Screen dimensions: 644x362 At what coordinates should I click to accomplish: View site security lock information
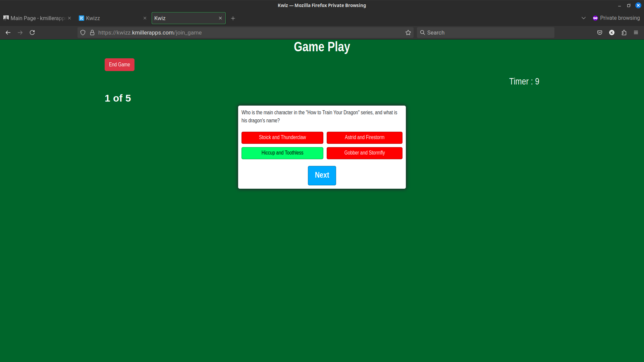coord(92,33)
